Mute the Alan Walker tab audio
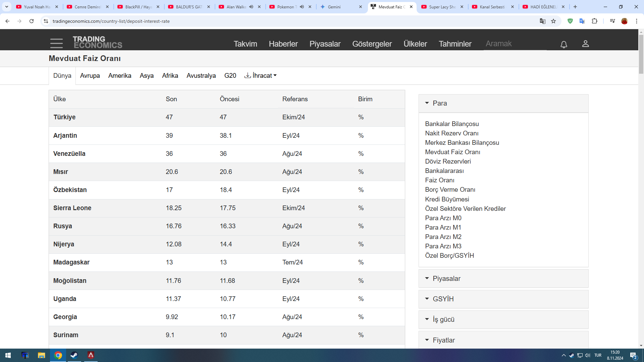 pyautogui.click(x=251, y=7)
